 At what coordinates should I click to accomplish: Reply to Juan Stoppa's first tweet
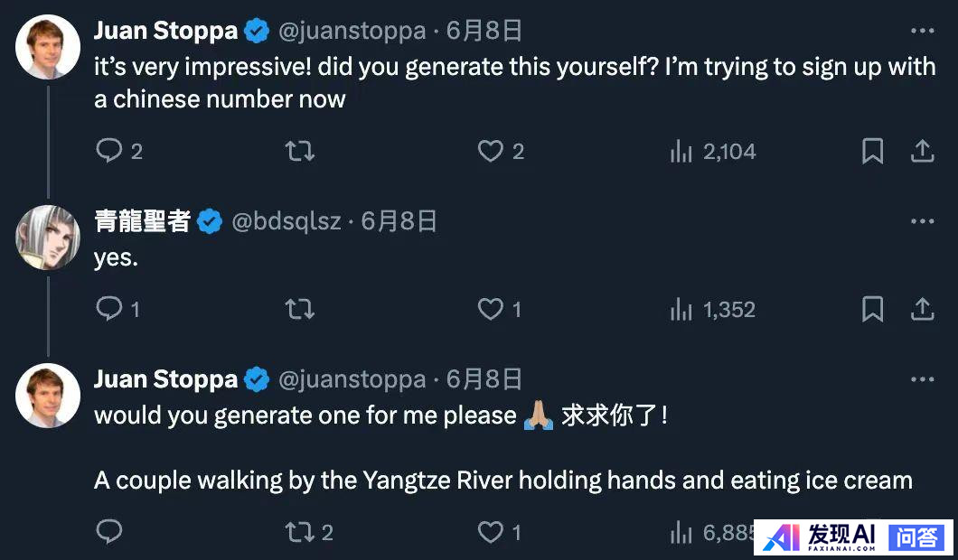pos(109,151)
